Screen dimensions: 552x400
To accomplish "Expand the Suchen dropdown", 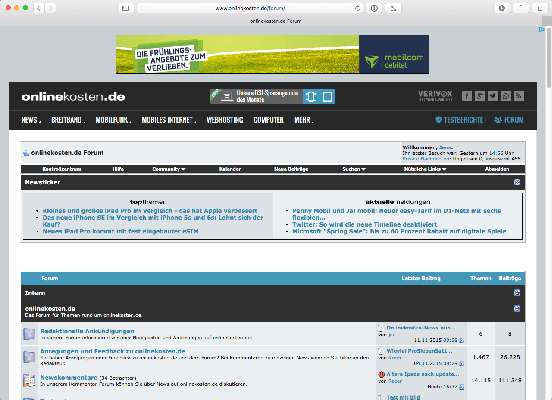I will 354,169.
